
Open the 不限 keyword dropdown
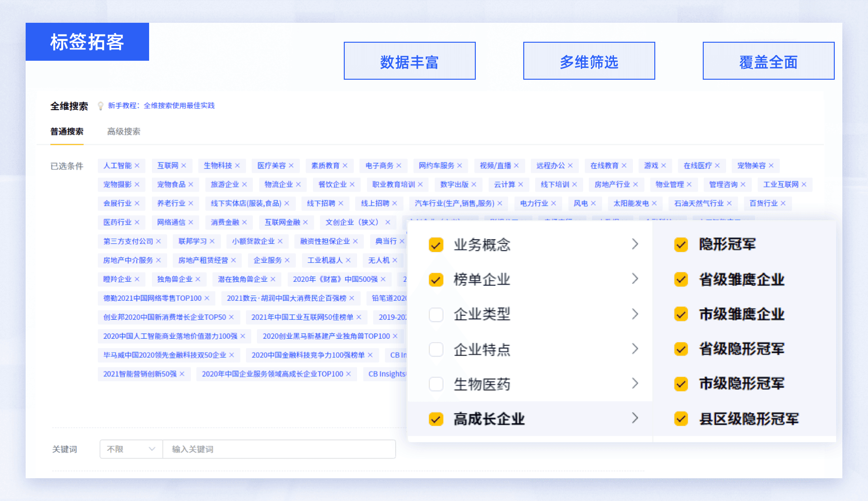pos(131,449)
